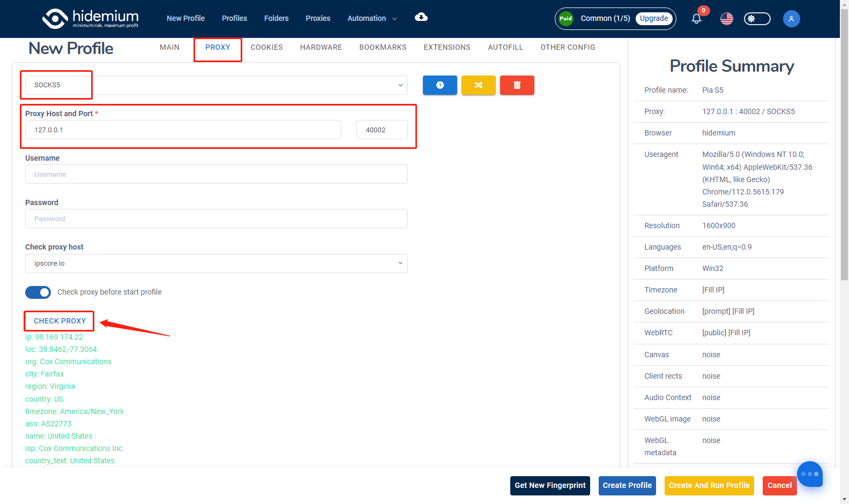Screen dimensions: 849x504
Task: Open the blue chat support bubble
Action: (x=809, y=474)
